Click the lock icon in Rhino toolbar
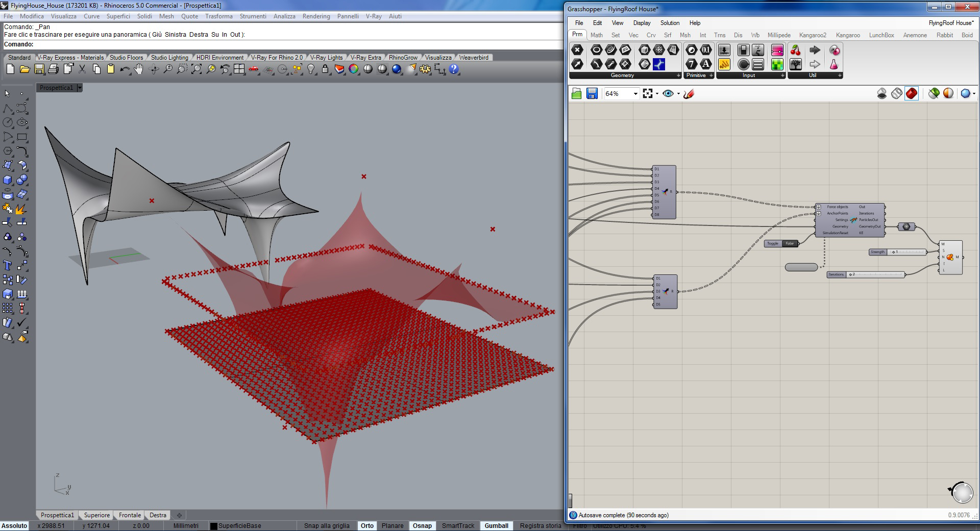 click(325, 69)
